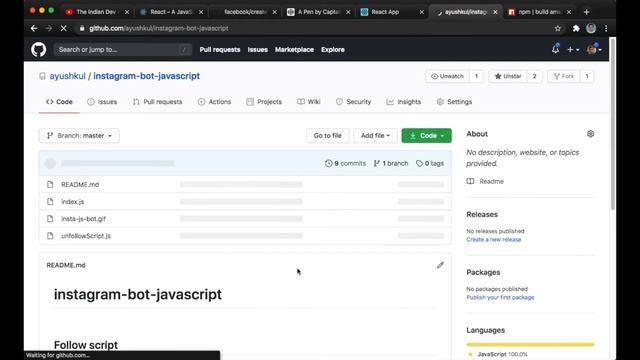Go back with the browser back arrow
The image size is (640, 360).
point(34,28)
